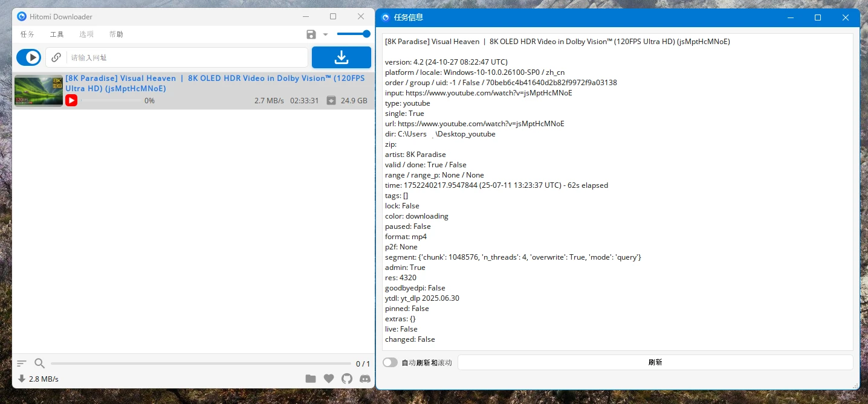Expand the dropdown arrow next to save icon
The height and width of the screenshot is (404, 868).
(325, 34)
